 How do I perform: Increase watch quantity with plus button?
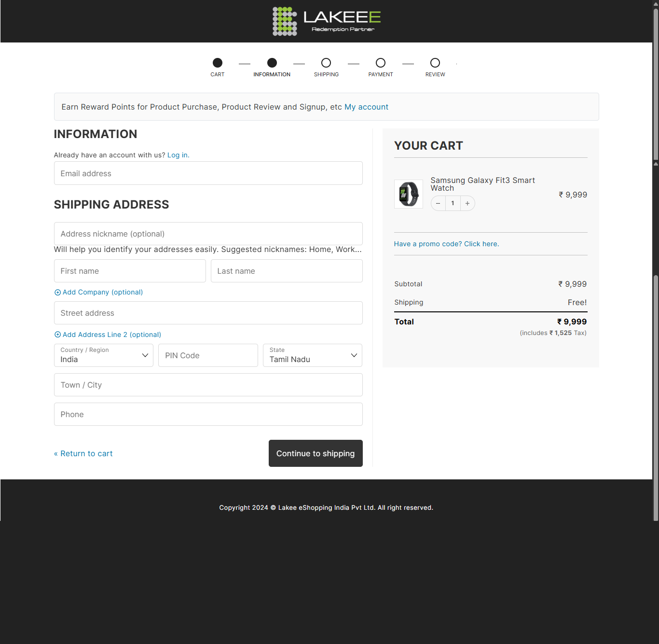click(467, 203)
